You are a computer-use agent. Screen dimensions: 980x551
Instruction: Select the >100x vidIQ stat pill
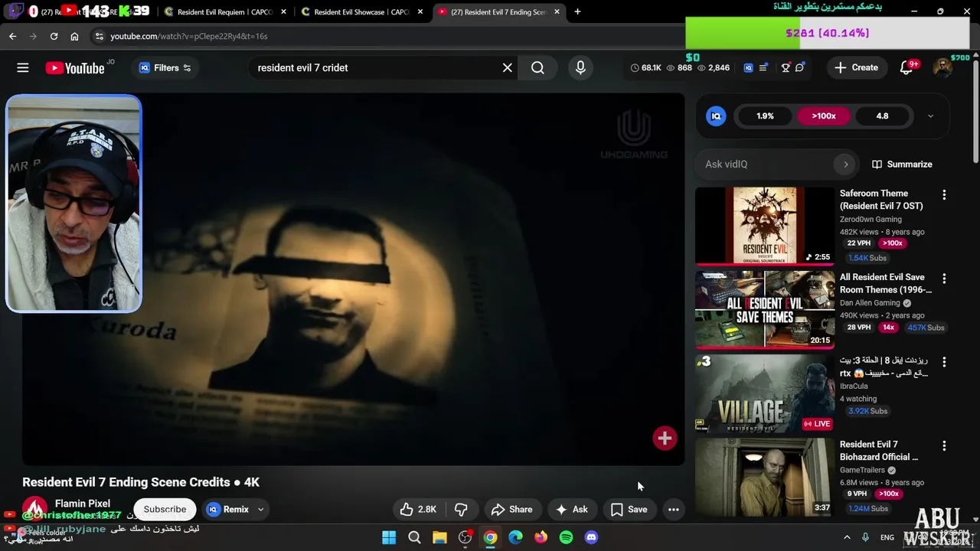pyautogui.click(x=824, y=116)
